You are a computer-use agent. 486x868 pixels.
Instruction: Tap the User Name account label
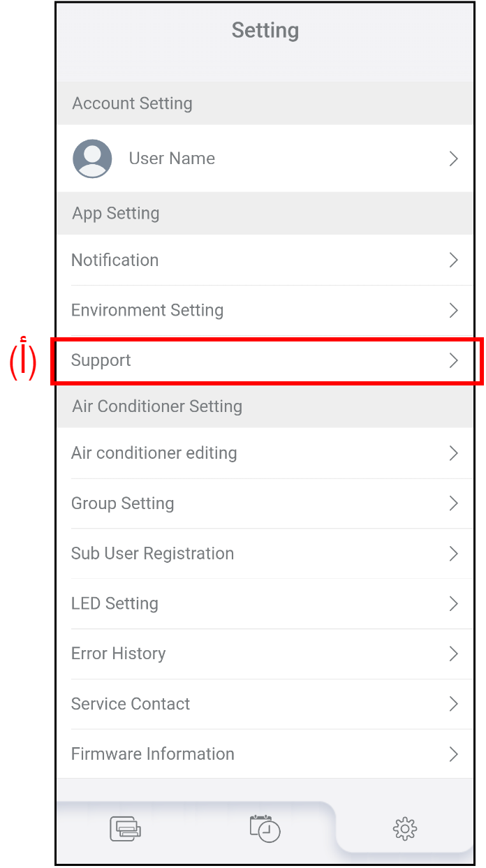172,159
